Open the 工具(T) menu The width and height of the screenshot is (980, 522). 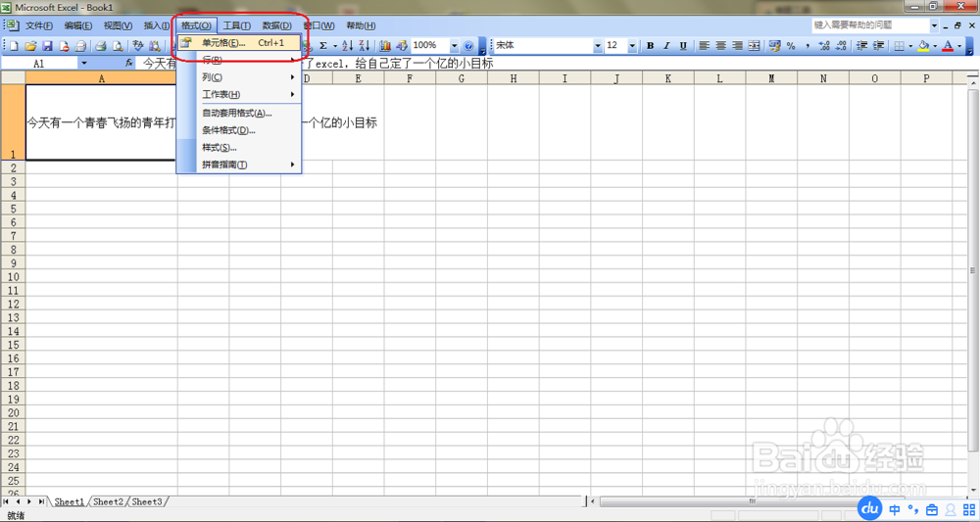click(x=237, y=25)
